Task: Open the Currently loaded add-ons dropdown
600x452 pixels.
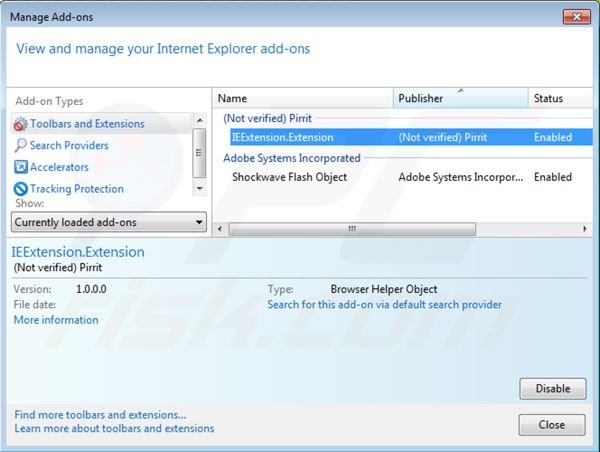Action: tap(109, 222)
